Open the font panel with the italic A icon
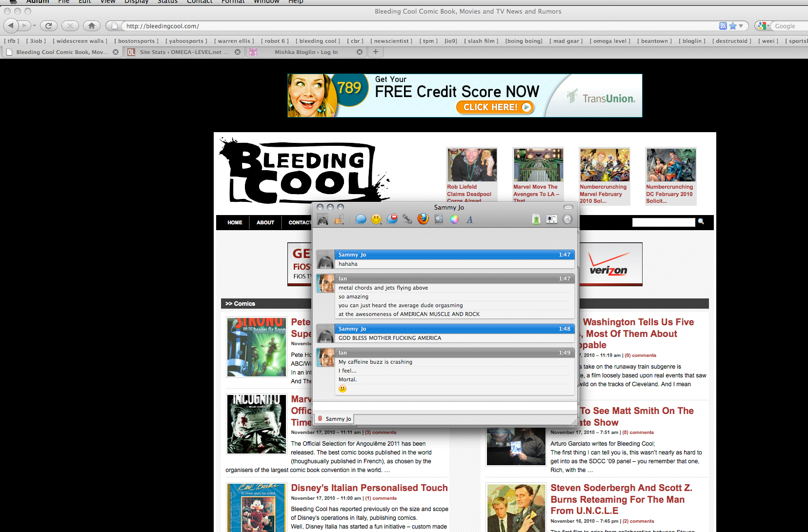This screenshot has width=808, height=532. pos(469,219)
